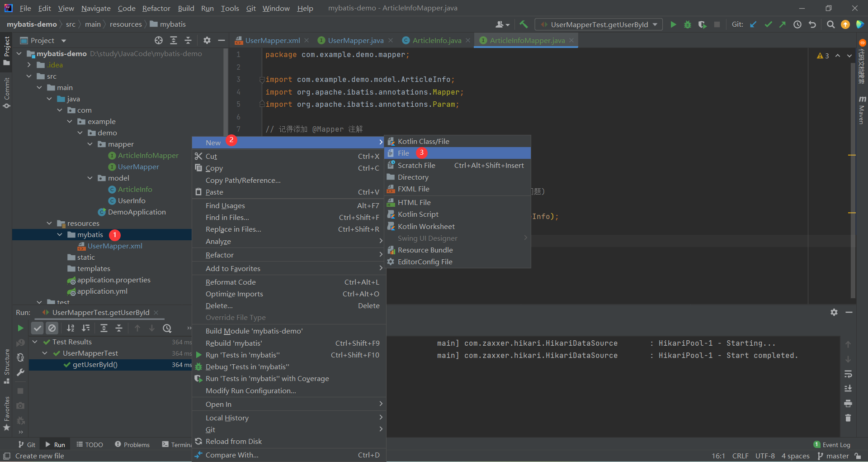The width and height of the screenshot is (868, 462).
Task: Open Refactor menu in menu bar
Action: coord(156,8)
